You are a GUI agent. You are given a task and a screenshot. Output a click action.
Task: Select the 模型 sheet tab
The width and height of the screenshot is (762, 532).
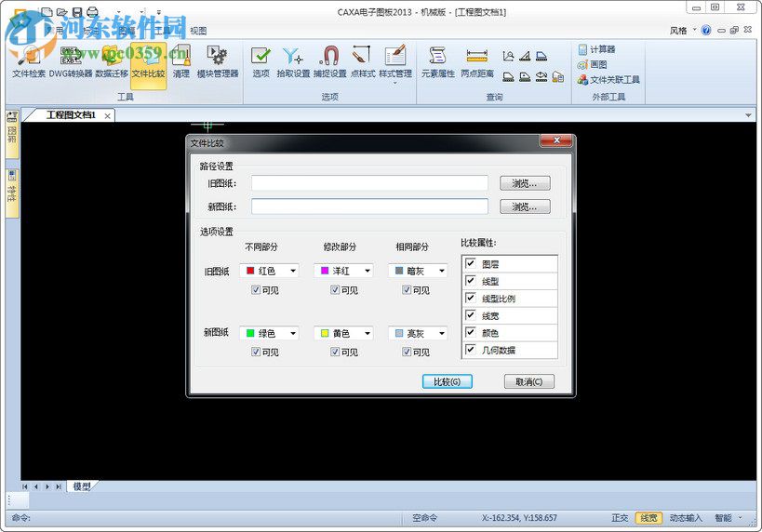pyautogui.click(x=82, y=486)
